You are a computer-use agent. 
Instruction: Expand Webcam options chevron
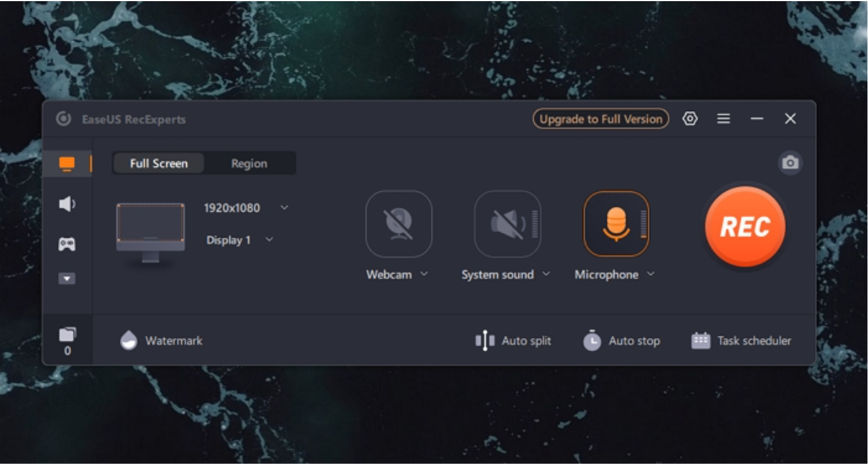(x=424, y=274)
